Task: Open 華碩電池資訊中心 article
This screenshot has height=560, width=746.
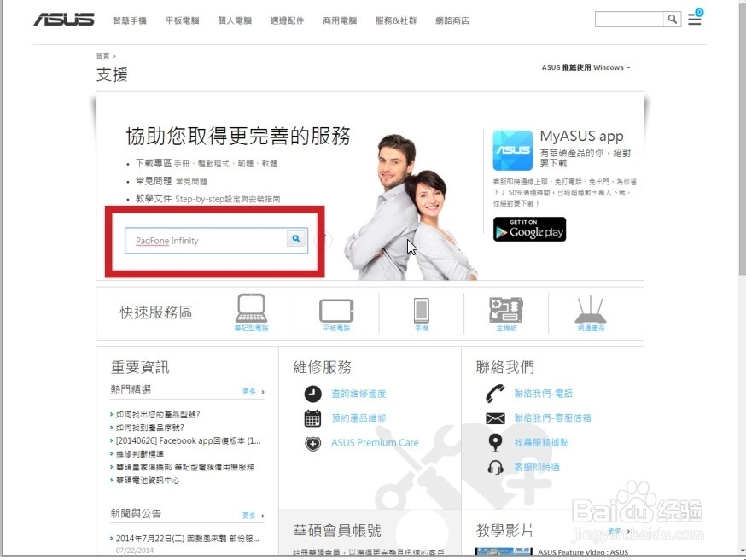Action: coord(148,481)
